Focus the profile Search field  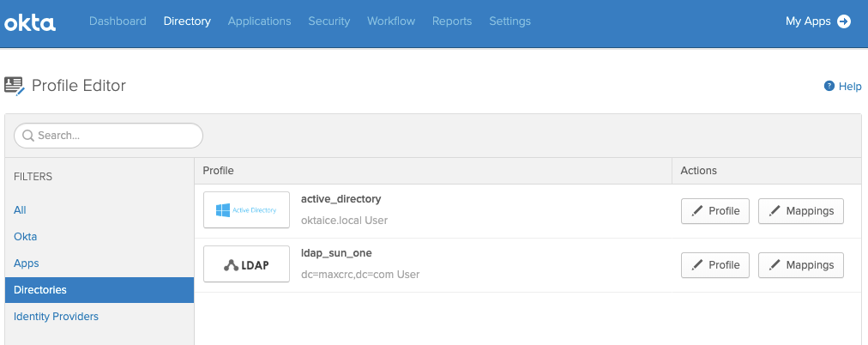coord(116,136)
